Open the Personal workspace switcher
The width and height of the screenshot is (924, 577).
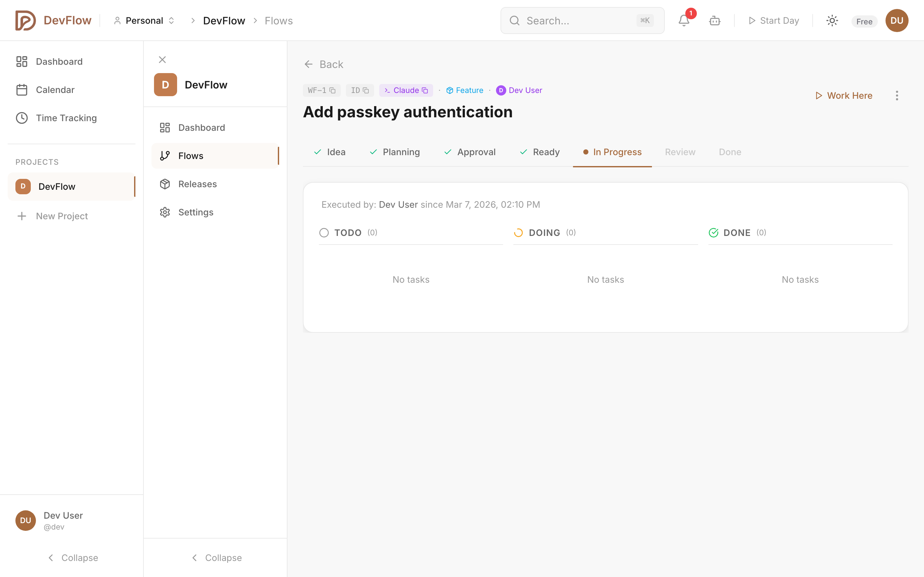[x=144, y=20]
